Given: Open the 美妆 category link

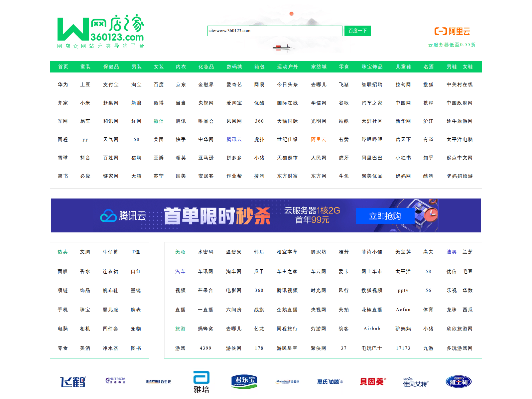Looking at the screenshot, I should [180, 252].
